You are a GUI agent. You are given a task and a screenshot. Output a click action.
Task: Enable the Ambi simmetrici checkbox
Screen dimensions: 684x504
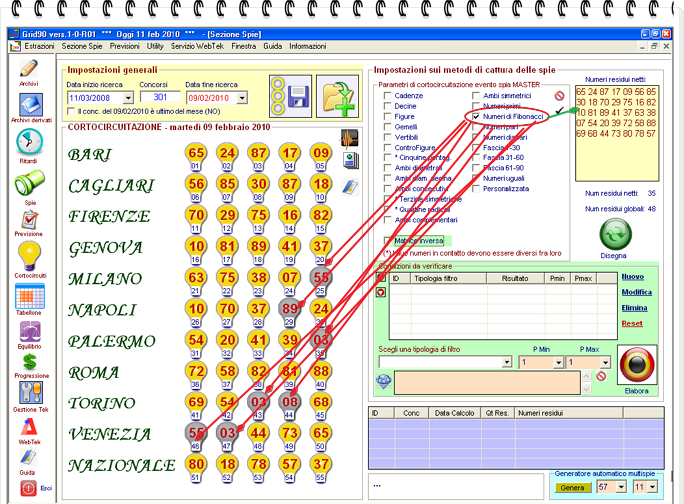[x=476, y=96]
